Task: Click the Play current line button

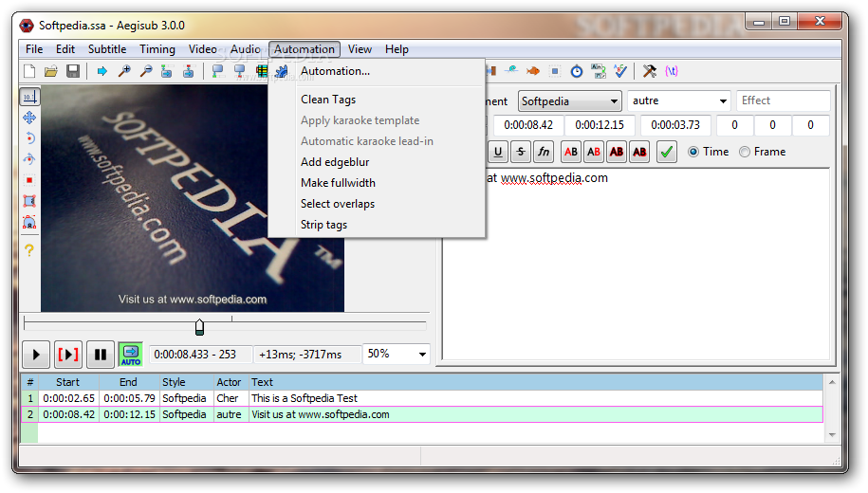Action: coord(68,355)
